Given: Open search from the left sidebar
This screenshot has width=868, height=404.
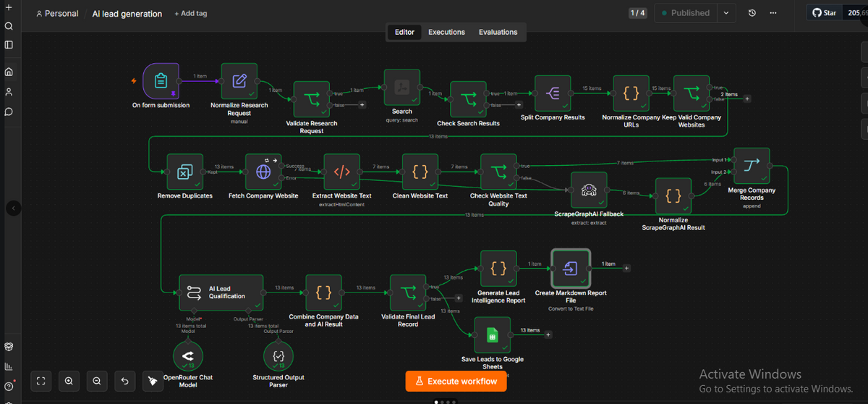Looking at the screenshot, I should (x=9, y=25).
